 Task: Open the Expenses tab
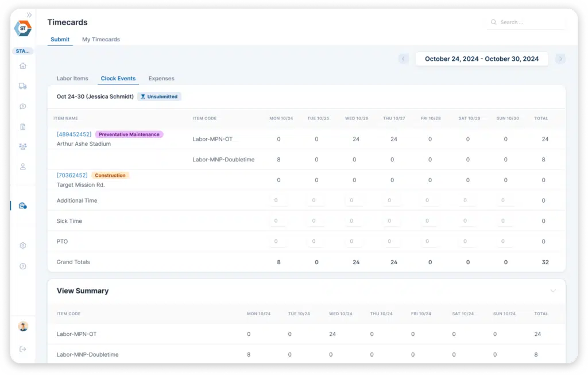[161, 79]
